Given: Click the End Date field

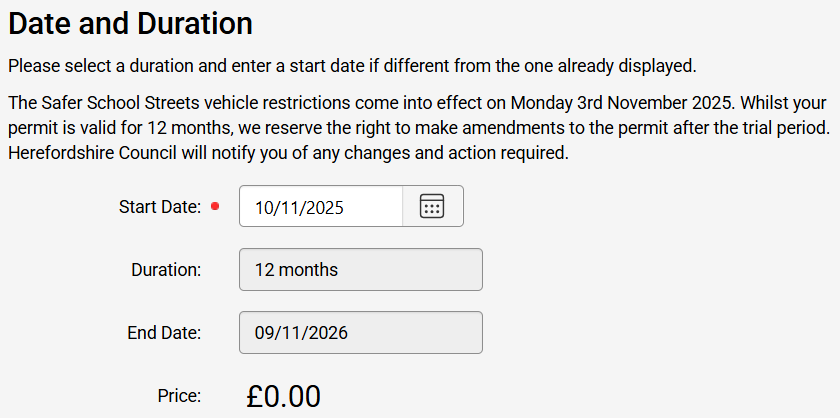Looking at the screenshot, I should tap(360, 333).
